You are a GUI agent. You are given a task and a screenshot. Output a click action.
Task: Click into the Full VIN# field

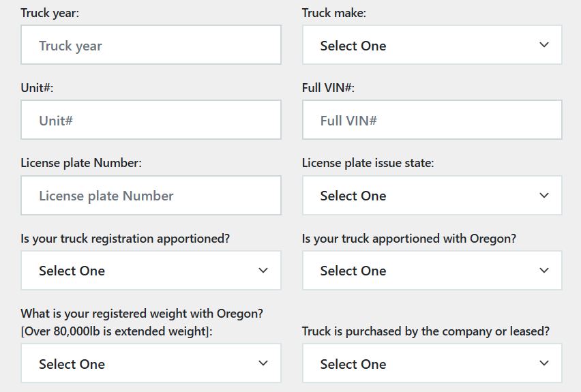pos(432,121)
